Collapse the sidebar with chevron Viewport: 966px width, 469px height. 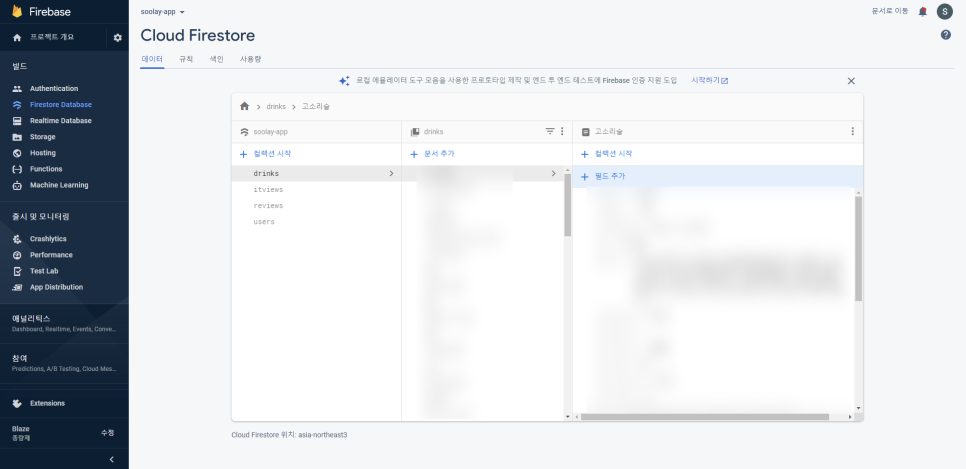point(112,459)
